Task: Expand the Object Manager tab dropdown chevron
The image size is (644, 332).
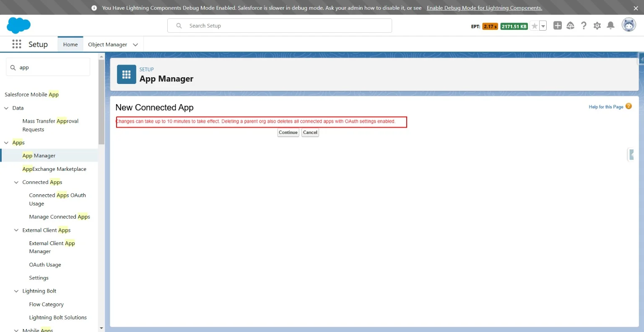Action: coord(135,44)
